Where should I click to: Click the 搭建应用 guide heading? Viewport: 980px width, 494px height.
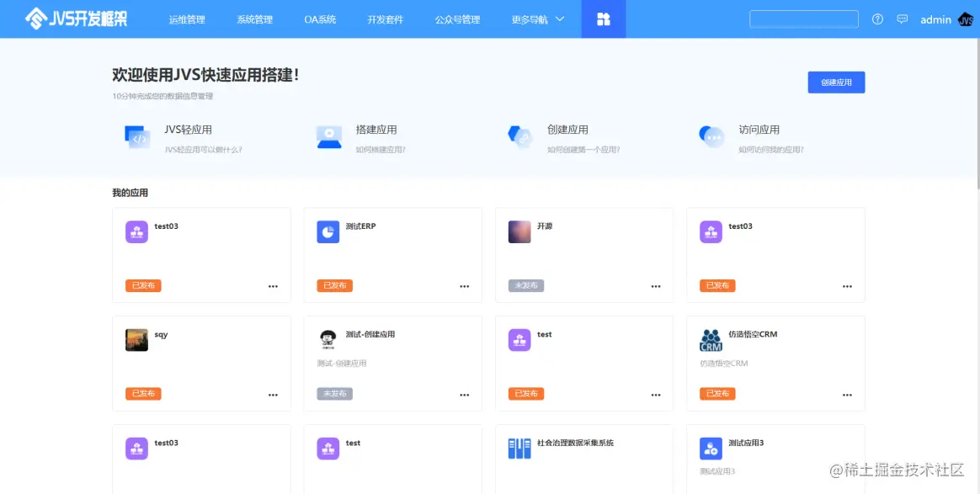[376, 130]
